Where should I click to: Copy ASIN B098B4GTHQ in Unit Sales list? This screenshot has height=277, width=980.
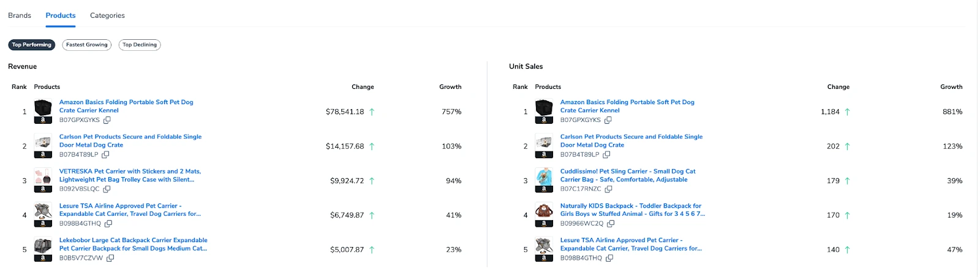coord(609,259)
